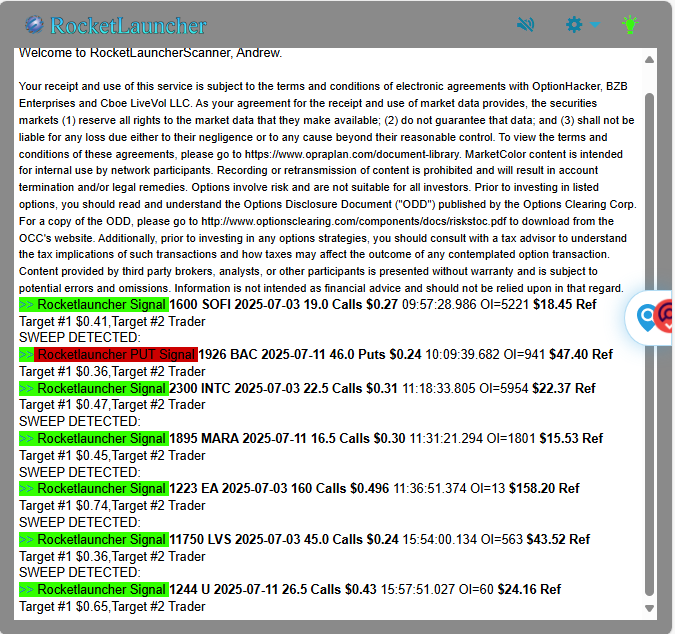Expand the dropdown arrow beside settings gear

point(595,25)
